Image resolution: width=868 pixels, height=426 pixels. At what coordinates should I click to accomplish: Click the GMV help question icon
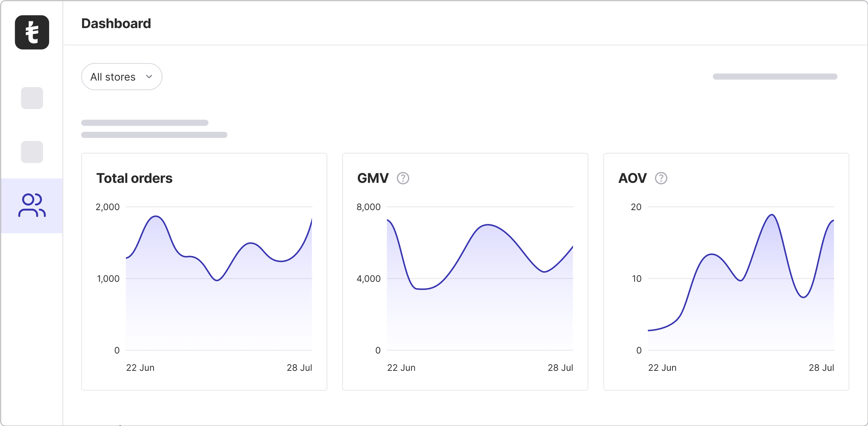[403, 178]
